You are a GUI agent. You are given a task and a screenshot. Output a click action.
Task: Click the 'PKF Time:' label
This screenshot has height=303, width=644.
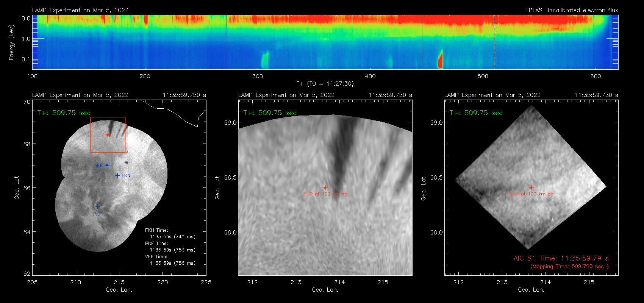click(156, 244)
